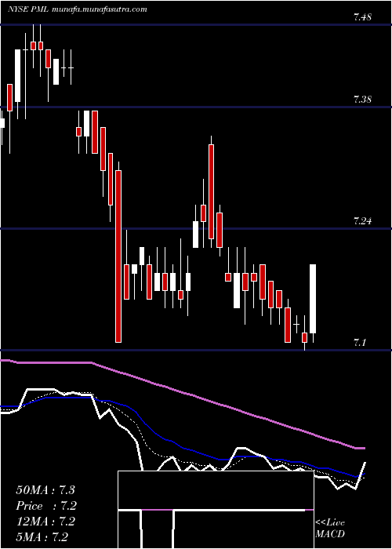Click the 12MA : 7.2 readout

pyautogui.click(x=45, y=522)
